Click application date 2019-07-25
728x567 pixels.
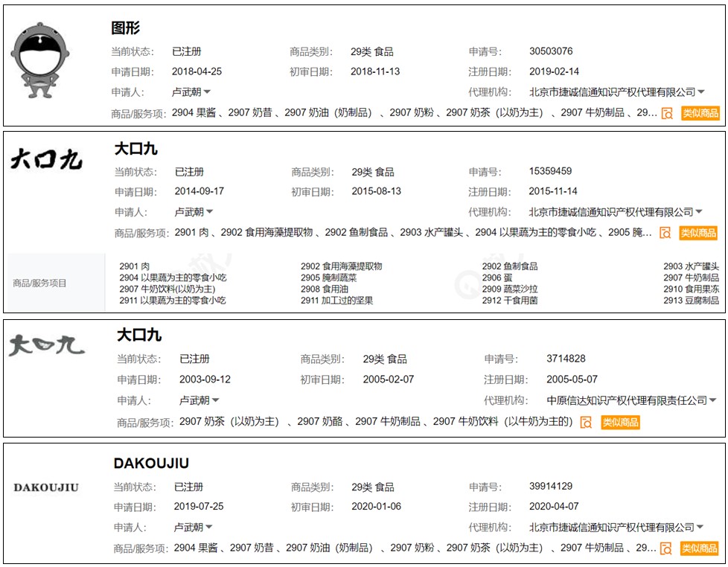coord(199,506)
